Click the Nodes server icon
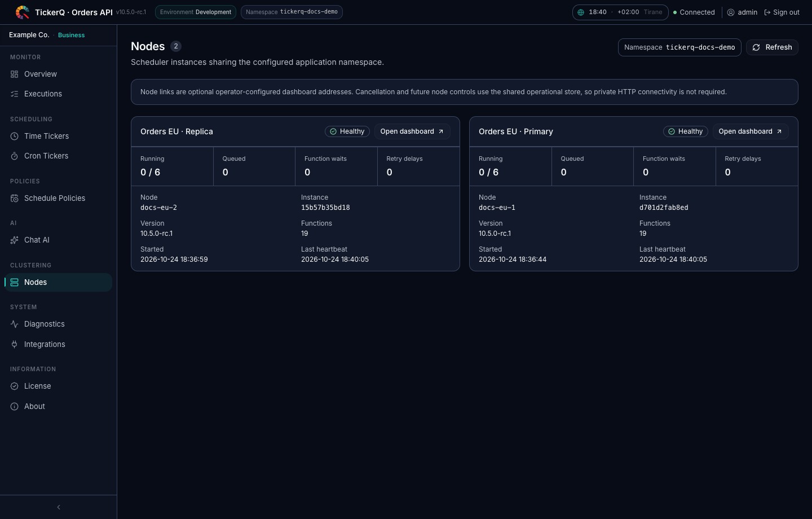The width and height of the screenshot is (812, 519). (x=15, y=282)
